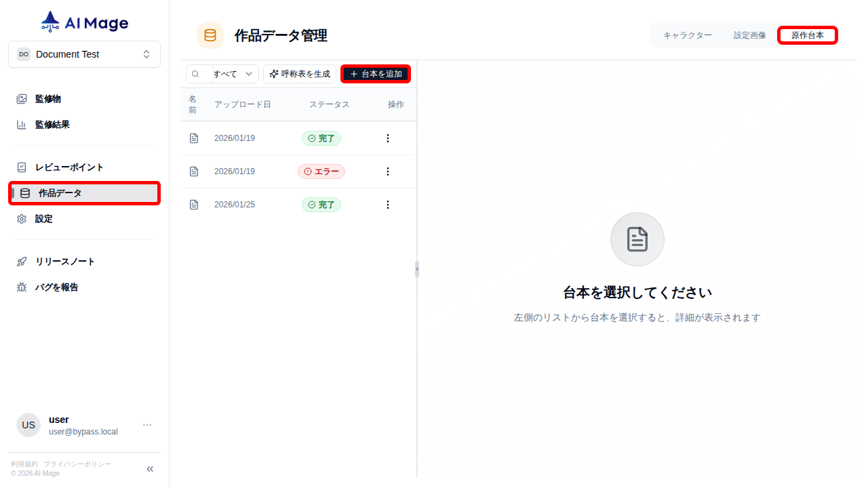The image size is (868, 488).
Task: Switch to the キャラクター tab
Action: click(688, 35)
